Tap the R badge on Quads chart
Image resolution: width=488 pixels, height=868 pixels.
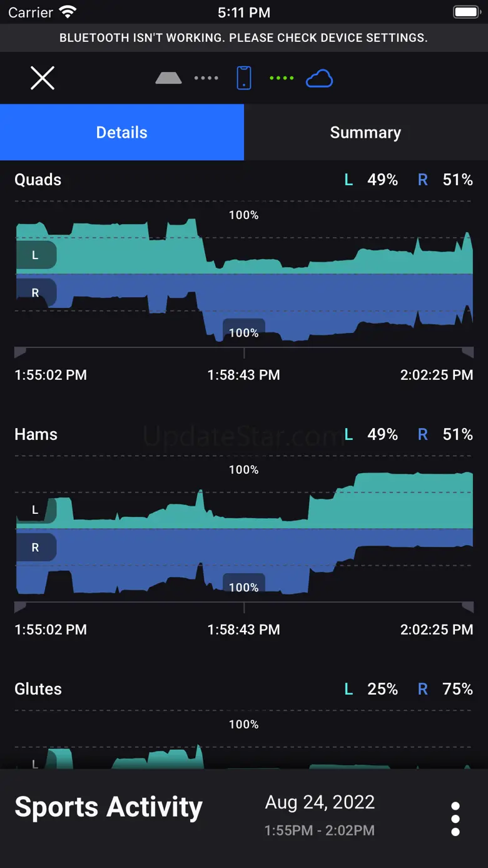[x=36, y=293]
